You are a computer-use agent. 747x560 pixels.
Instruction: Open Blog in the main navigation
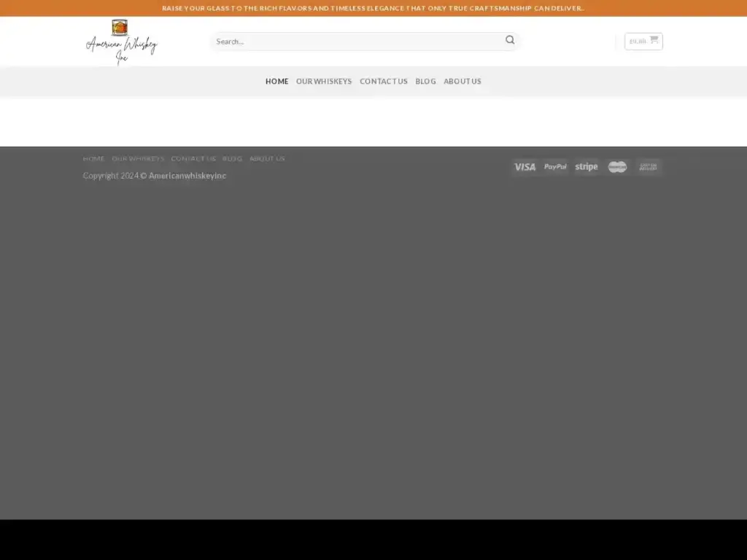pyautogui.click(x=425, y=82)
